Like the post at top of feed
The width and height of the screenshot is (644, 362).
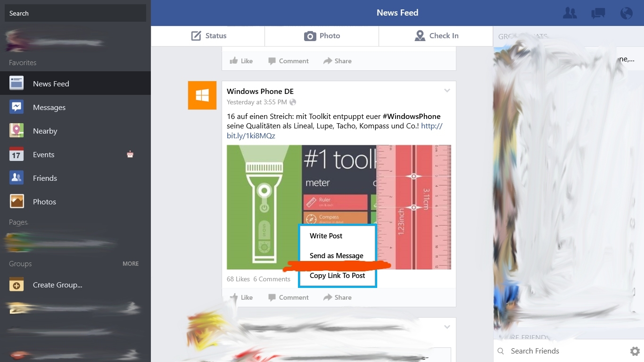pos(241,61)
